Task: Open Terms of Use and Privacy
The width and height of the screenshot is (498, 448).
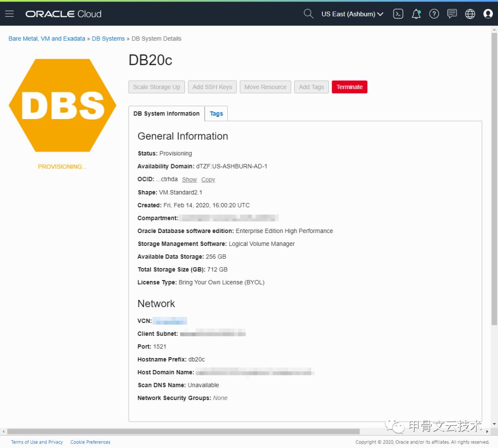Action: [37, 442]
